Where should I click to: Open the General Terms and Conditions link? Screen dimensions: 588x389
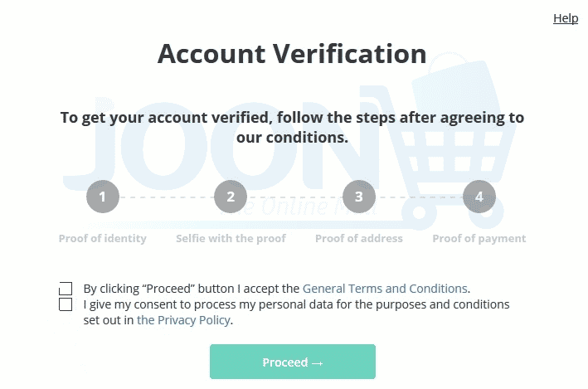pyautogui.click(x=385, y=289)
